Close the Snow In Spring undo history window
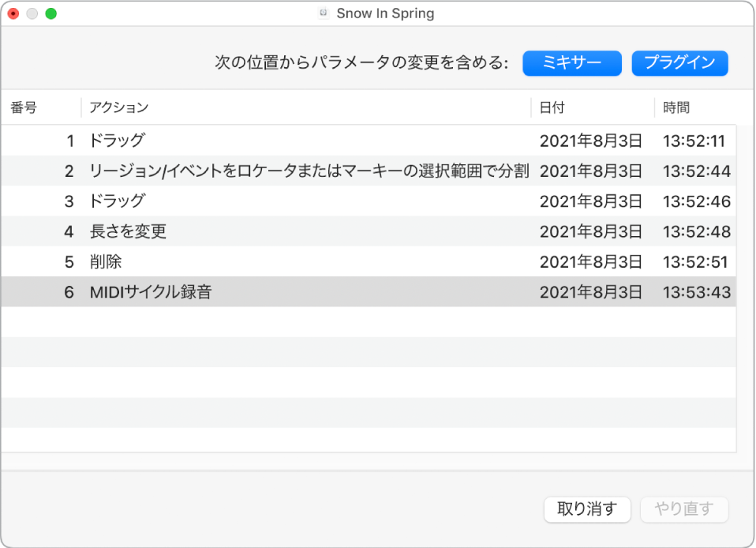Screen dimensions: 756x548 [13, 13]
